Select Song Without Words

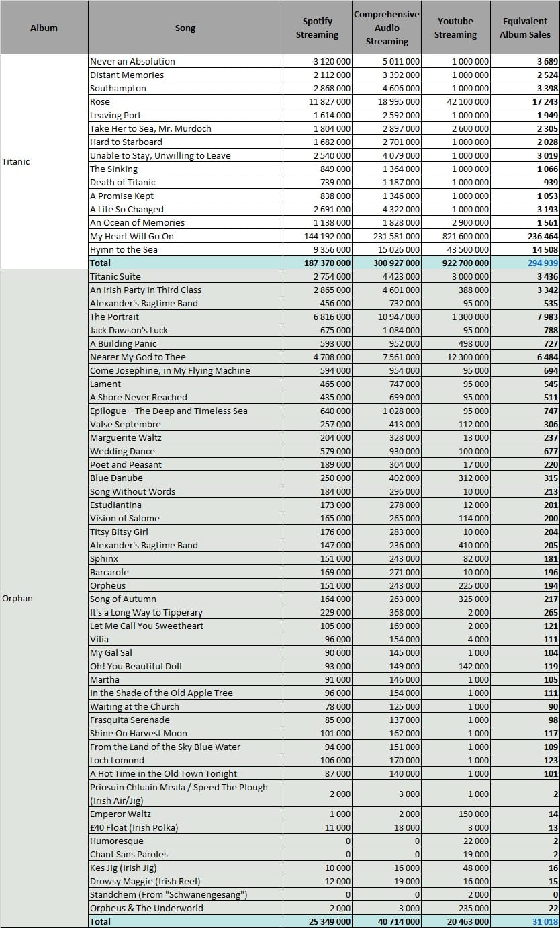132,491
